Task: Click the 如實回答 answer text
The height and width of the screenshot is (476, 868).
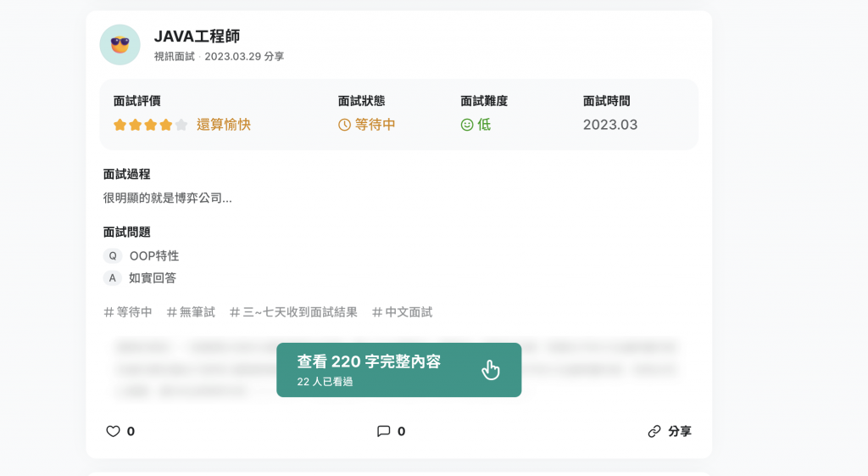Action: click(x=153, y=277)
